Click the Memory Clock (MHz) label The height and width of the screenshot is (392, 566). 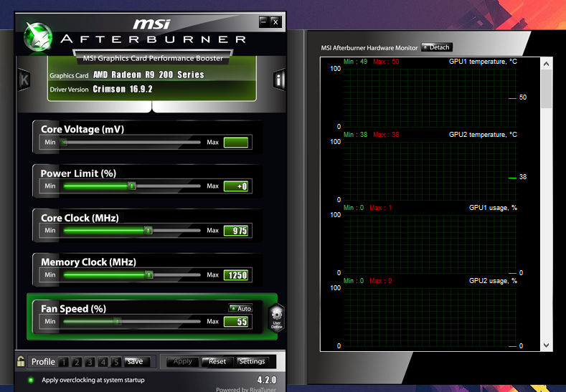(x=88, y=262)
